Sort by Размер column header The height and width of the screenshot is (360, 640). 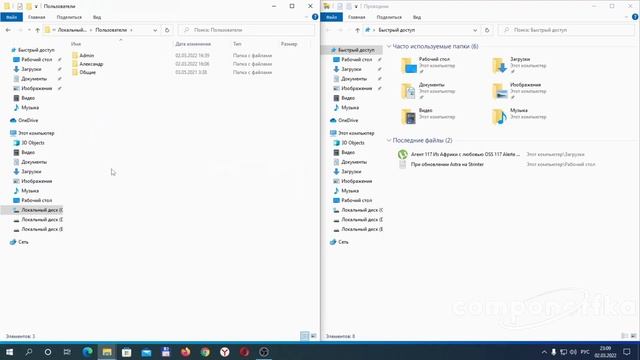289,44
